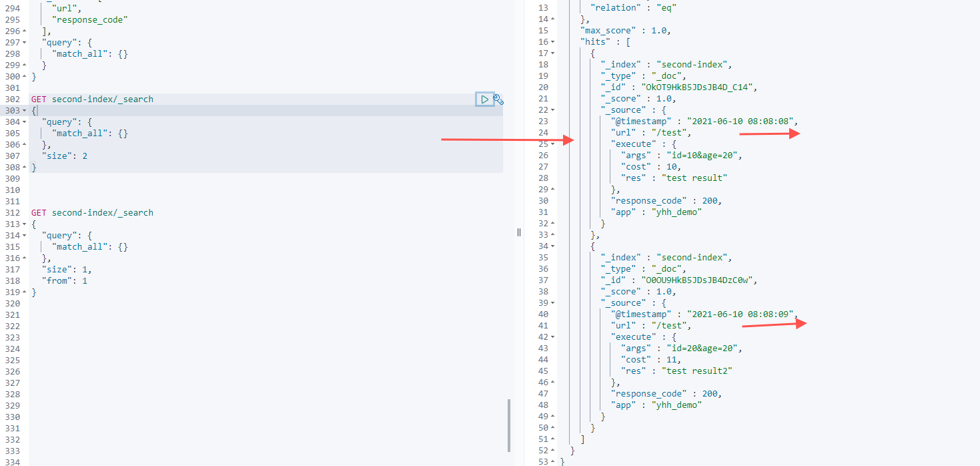Collapse first "_source" object at line 22
This screenshot has height=466, width=980.
552,110
